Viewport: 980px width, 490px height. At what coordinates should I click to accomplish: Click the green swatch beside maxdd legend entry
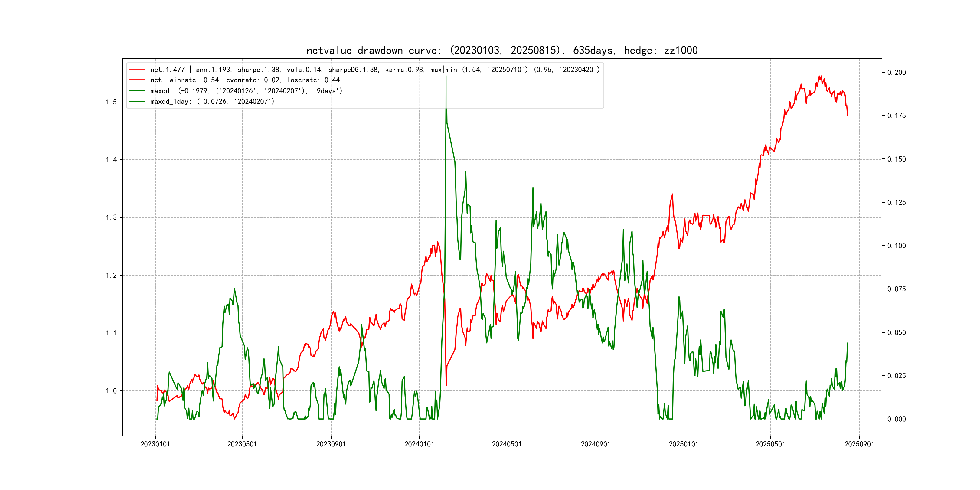137,91
